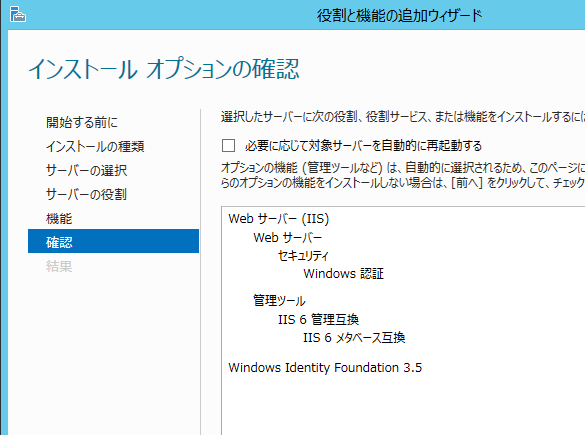This screenshot has width=585, height=435.
Task: Click the セキュリティ entry in list
Action: pyautogui.click(x=303, y=256)
